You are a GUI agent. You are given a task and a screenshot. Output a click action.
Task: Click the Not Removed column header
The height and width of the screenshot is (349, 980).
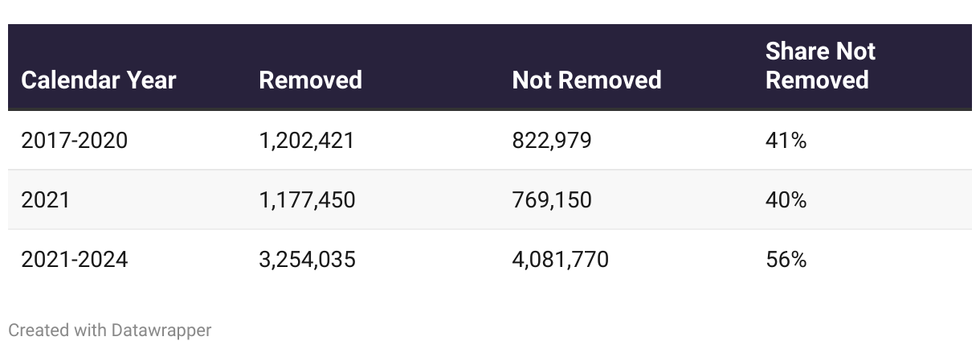click(586, 80)
